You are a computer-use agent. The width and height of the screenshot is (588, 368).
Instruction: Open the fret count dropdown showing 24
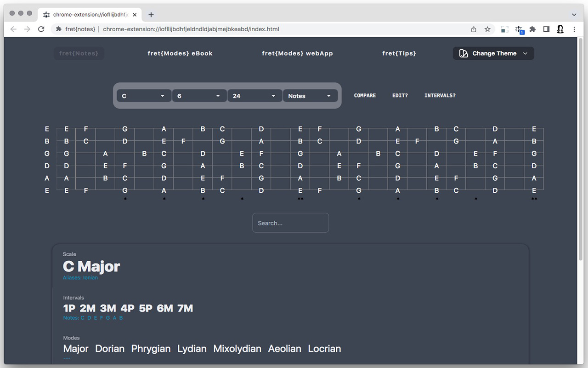[255, 96]
